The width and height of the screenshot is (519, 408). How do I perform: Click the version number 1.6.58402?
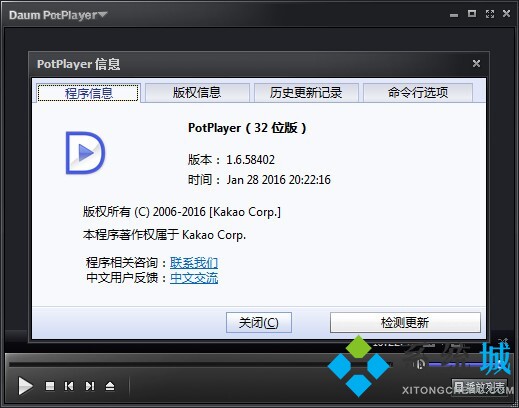tap(250, 160)
